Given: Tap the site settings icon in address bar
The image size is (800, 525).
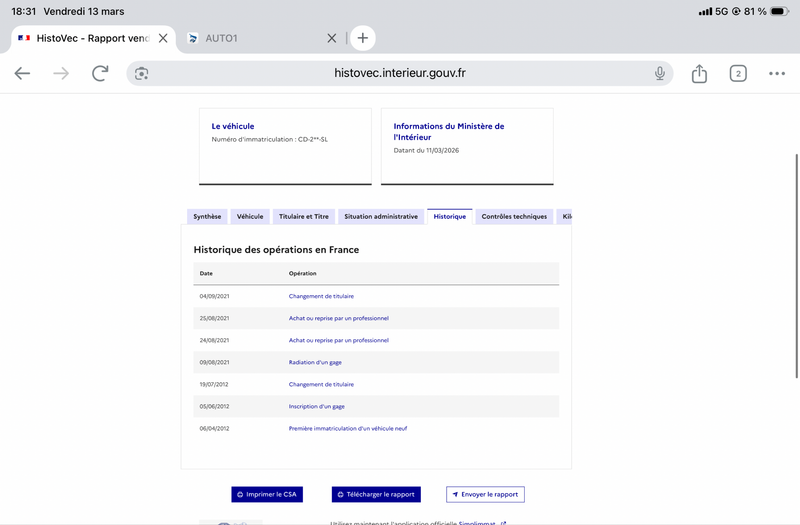Looking at the screenshot, I should (x=142, y=73).
